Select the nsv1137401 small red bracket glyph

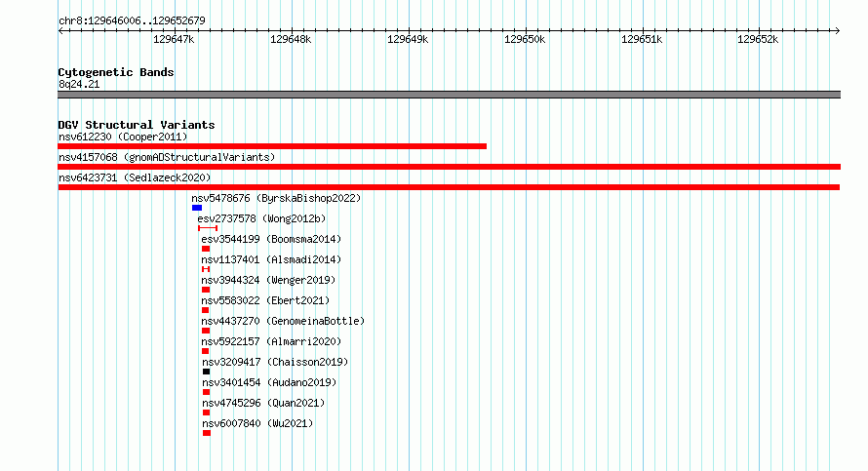pos(206,269)
